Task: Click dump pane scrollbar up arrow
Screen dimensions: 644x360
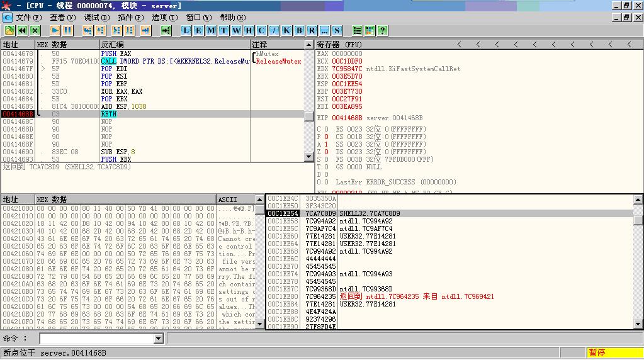Action: (259, 200)
